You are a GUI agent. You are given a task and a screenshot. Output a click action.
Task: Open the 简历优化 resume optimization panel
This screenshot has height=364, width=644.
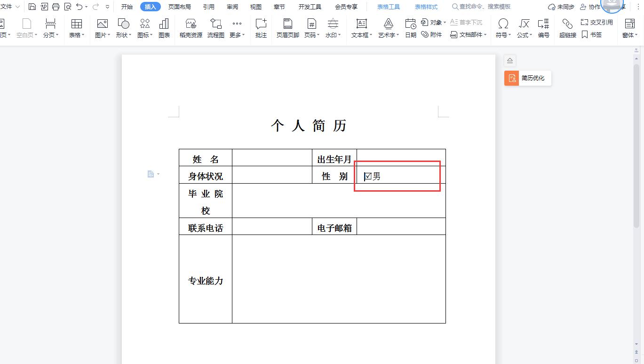coord(527,78)
